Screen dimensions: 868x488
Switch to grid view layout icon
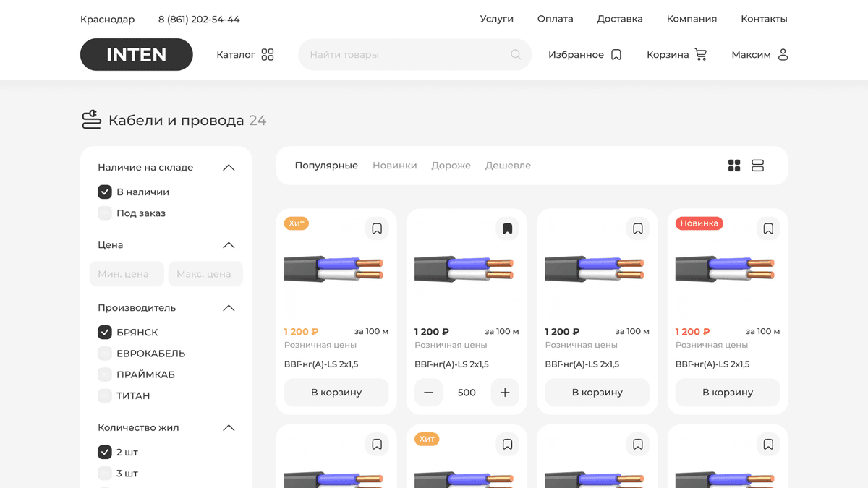pyautogui.click(x=734, y=166)
